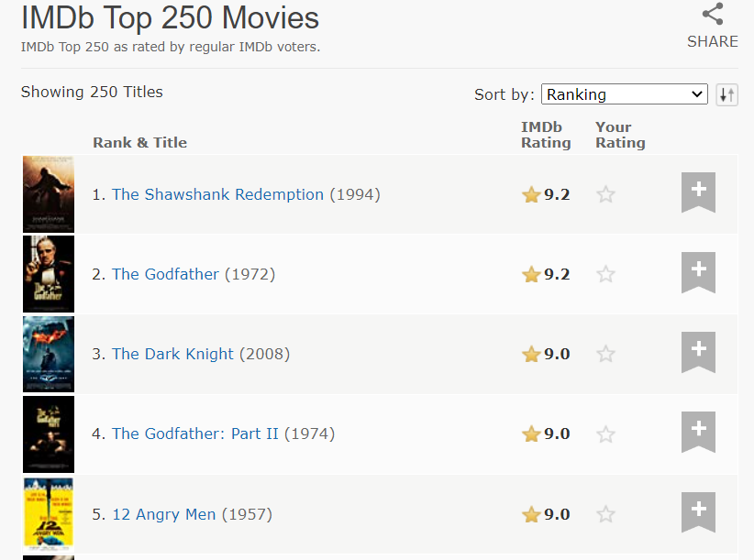Screen dimensions: 754x560
Task: Add The Godfather to watchlist
Action: tap(698, 272)
